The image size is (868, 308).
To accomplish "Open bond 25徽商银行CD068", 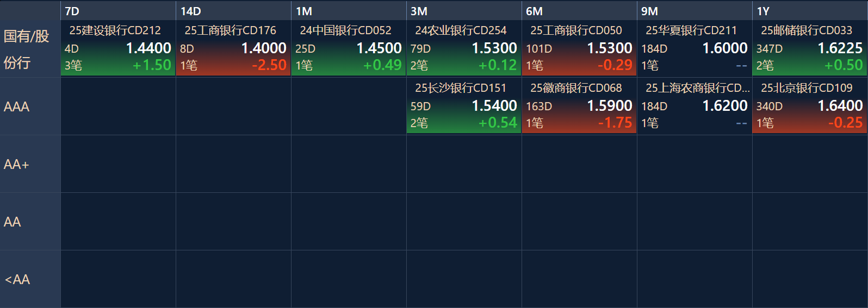I will click(576, 88).
